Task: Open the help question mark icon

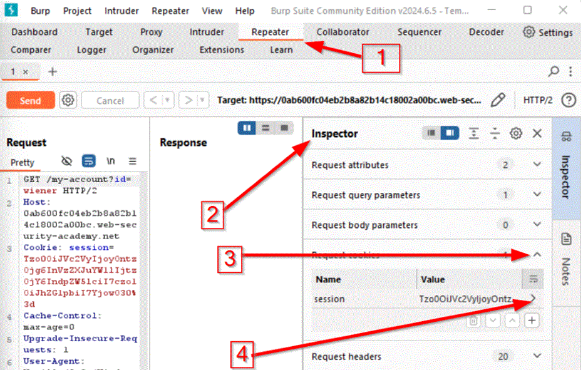Action: [569, 100]
